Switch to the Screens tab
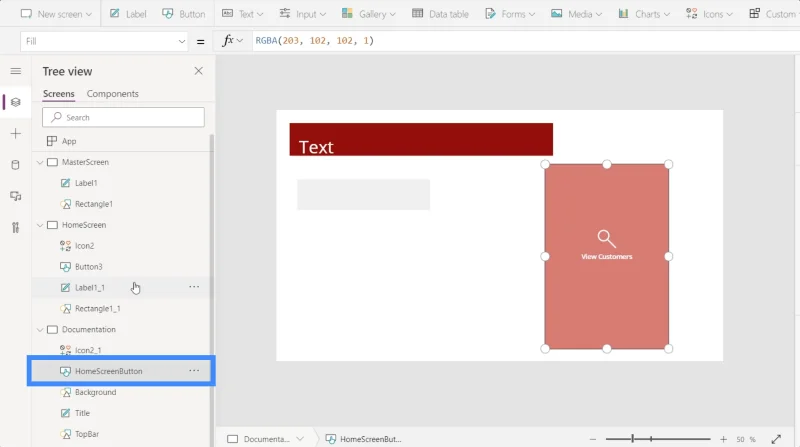The width and height of the screenshot is (800, 447). point(59,94)
